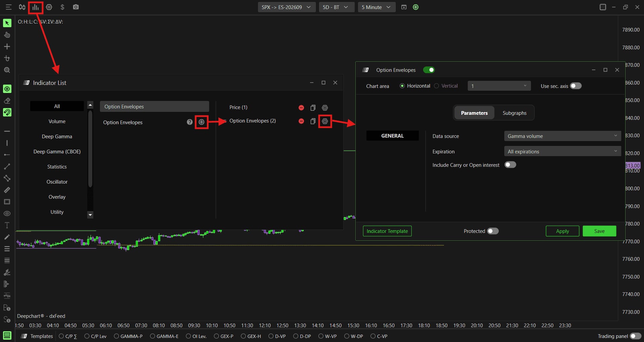Open the Templates button in bottom bar
This screenshot has height=342, width=644.
click(x=37, y=336)
